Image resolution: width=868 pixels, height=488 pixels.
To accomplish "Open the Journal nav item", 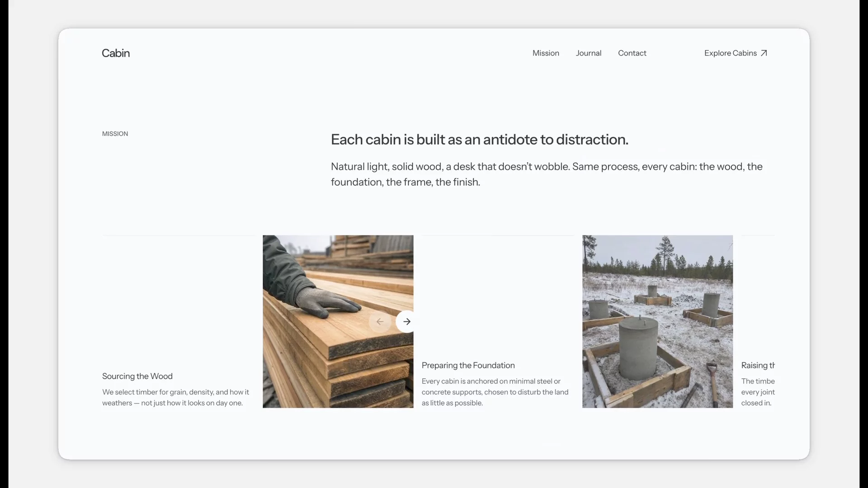I will click(x=589, y=53).
